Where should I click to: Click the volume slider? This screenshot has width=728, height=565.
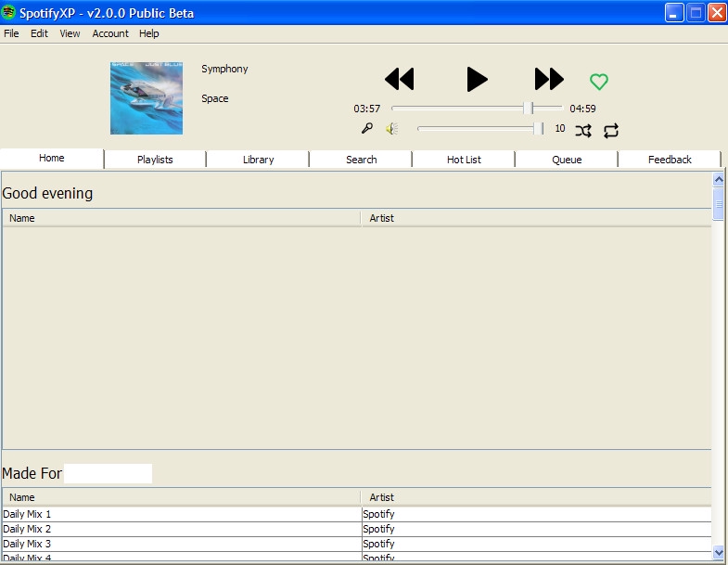480,128
